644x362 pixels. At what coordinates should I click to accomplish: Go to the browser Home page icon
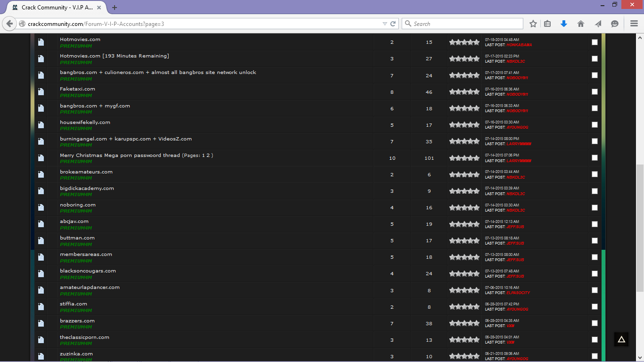tap(581, 24)
